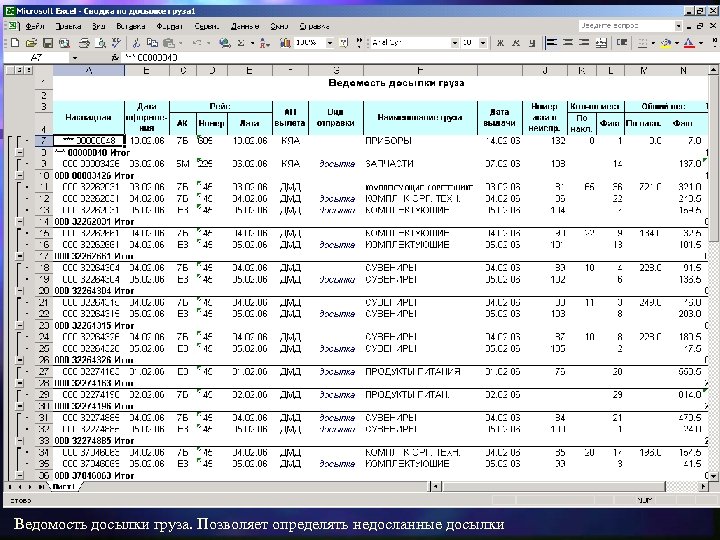Click the Excel document icon left of Файл menu

[x=13, y=26]
